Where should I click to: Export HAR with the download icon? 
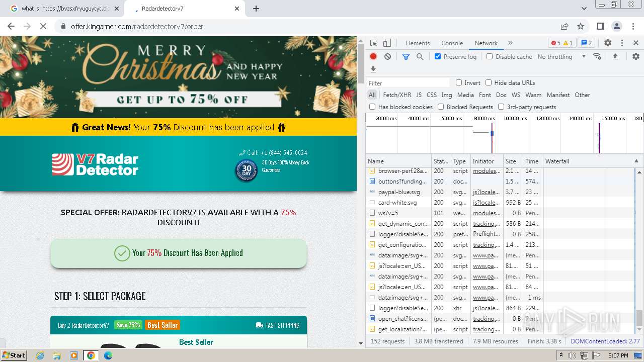tap(373, 69)
